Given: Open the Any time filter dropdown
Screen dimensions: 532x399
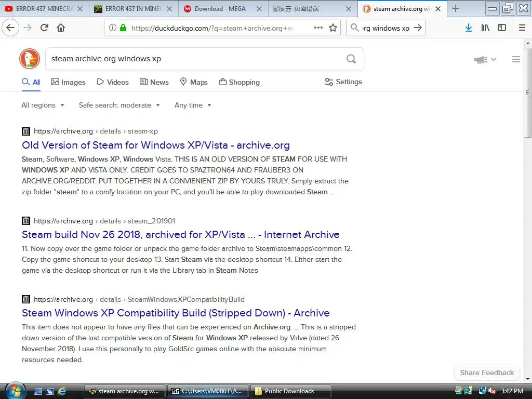Looking at the screenshot, I should 193,105.
